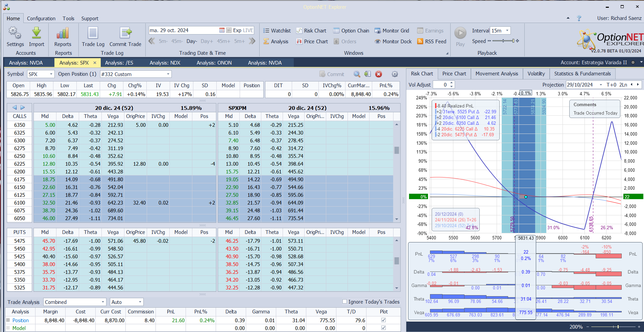Screen dimensions: 644x332
Task: Click the red delete position icon
Action: (x=379, y=74)
